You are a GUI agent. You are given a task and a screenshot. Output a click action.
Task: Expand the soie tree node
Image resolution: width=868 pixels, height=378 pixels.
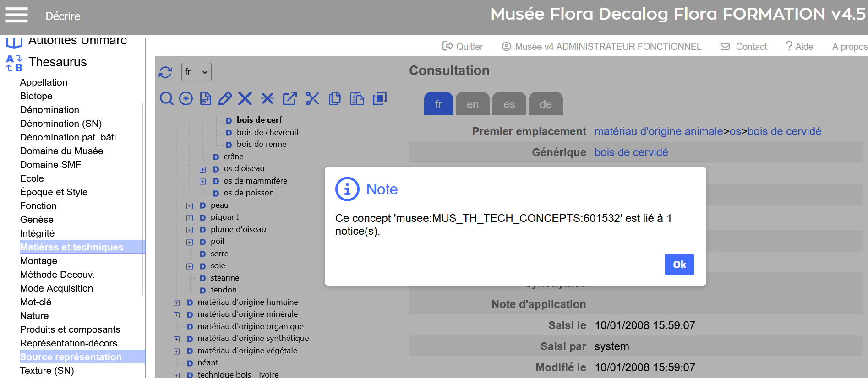tap(190, 266)
